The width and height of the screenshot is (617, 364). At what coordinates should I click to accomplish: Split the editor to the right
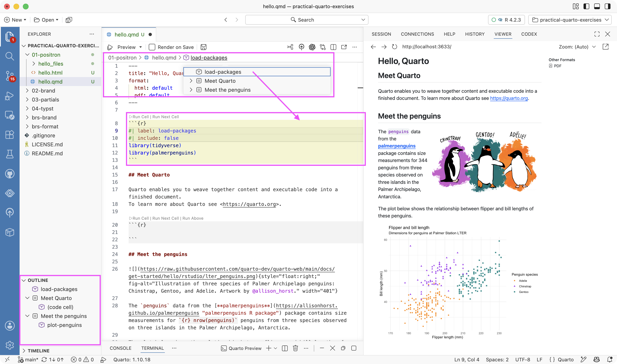pyautogui.click(x=333, y=47)
